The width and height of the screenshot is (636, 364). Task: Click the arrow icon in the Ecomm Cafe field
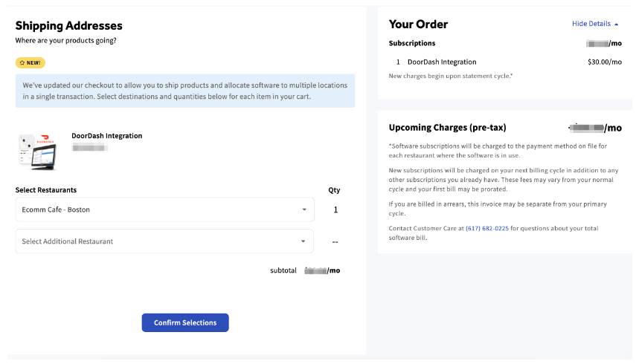[303, 209]
